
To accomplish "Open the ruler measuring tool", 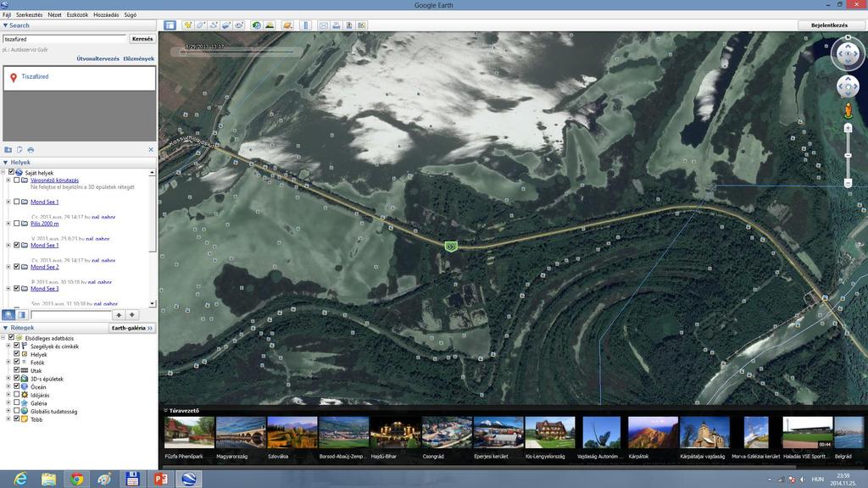I will pyautogui.click(x=305, y=25).
